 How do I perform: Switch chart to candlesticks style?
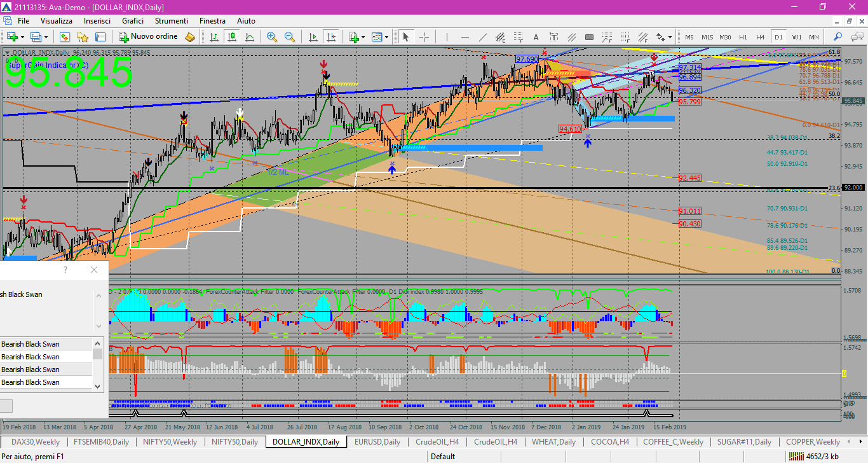point(232,37)
